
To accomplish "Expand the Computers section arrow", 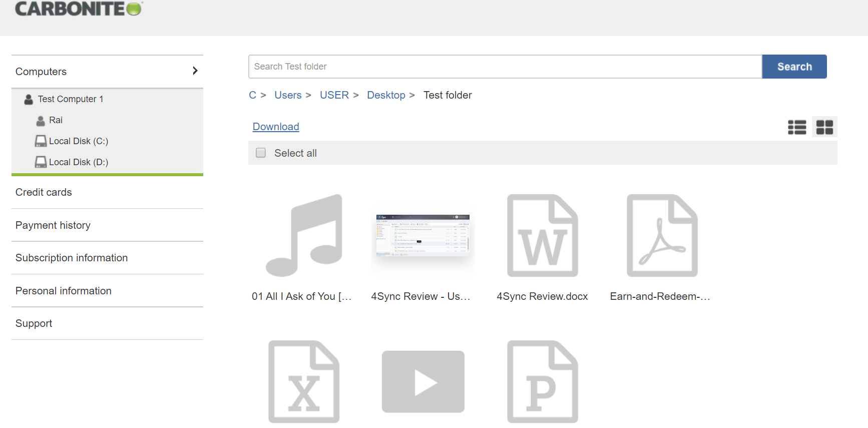I will click(195, 71).
